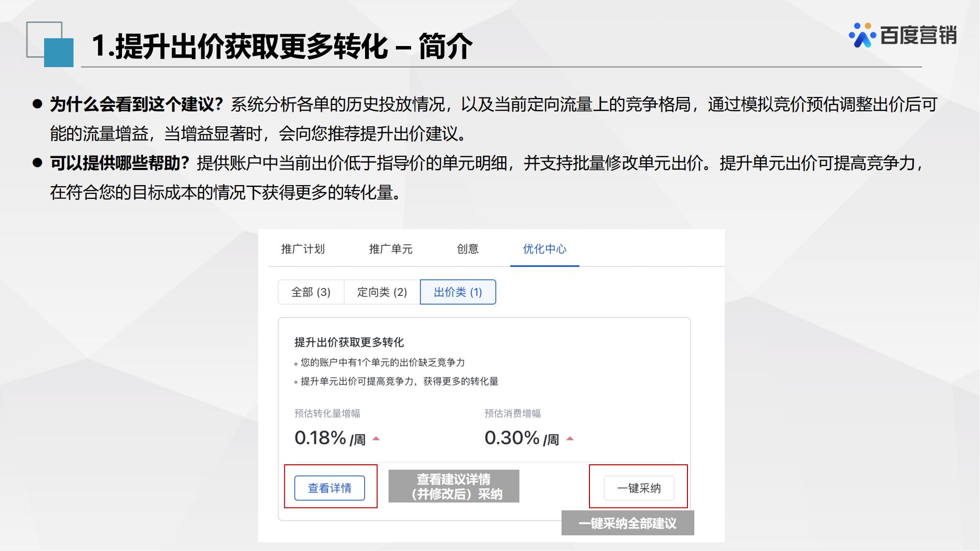Switch to the 推广单元 tab
This screenshot has width=980, height=551.
point(391,249)
